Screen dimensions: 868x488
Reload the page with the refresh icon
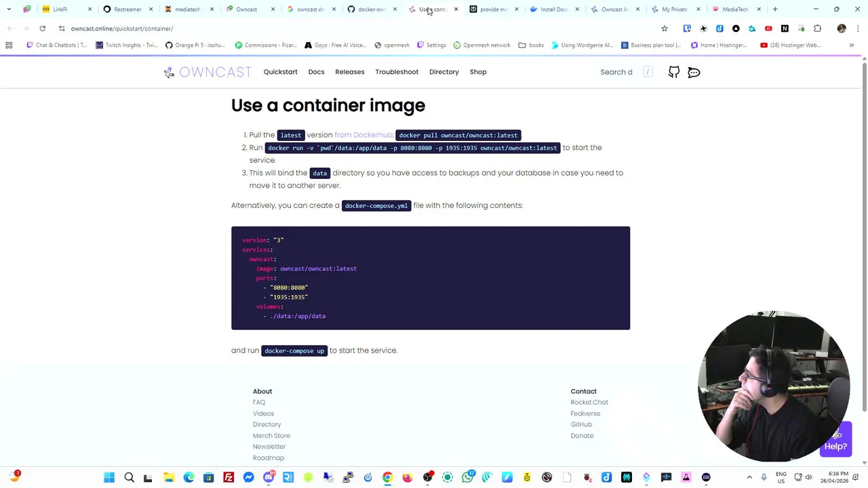(42, 28)
